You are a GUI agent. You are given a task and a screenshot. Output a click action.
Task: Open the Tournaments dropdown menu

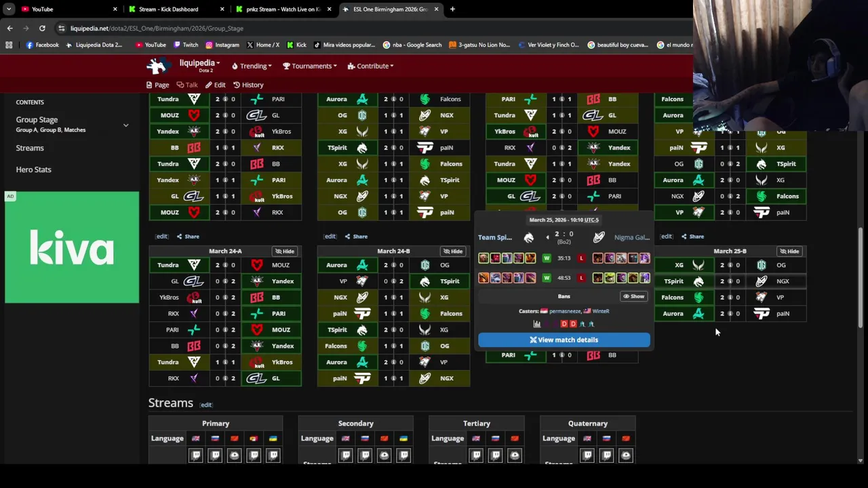(310, 66)
